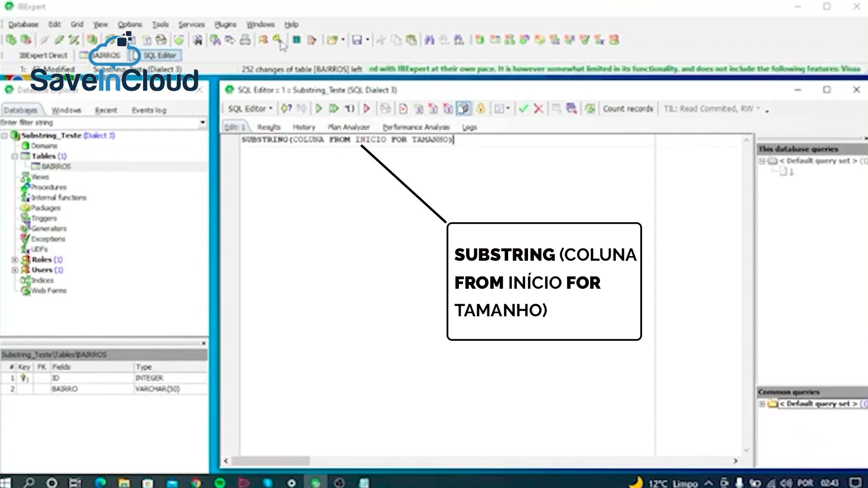
Task: Open the Services menu
Action: click(191, 24)
